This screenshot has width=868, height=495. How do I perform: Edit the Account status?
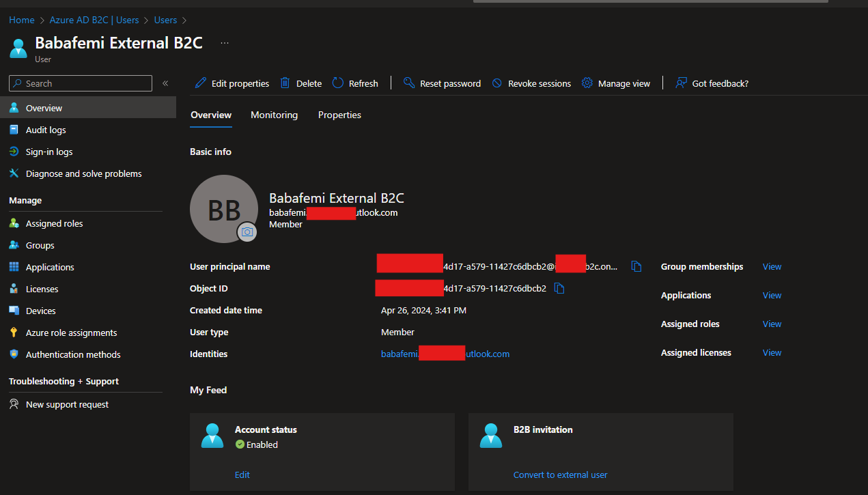click(x=242, y=475)
